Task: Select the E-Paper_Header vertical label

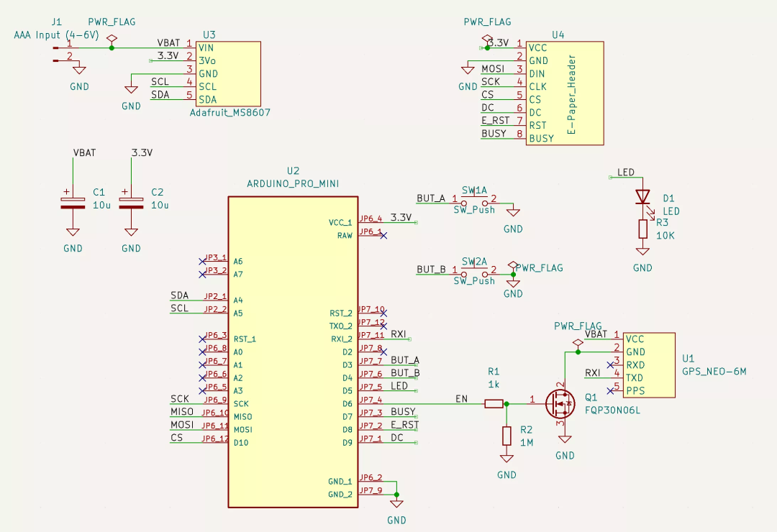Action: (x=572, y=95)
